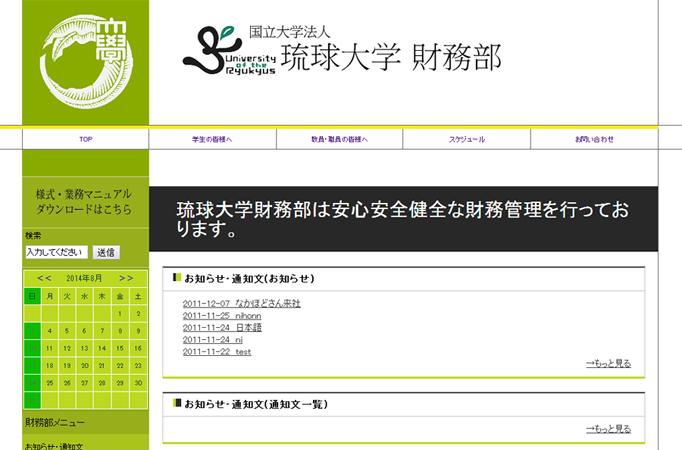The height and width of the screenshot is (450, 682).
Task: Select day 1 in the calendar
Action: click(x=120, y=313)
